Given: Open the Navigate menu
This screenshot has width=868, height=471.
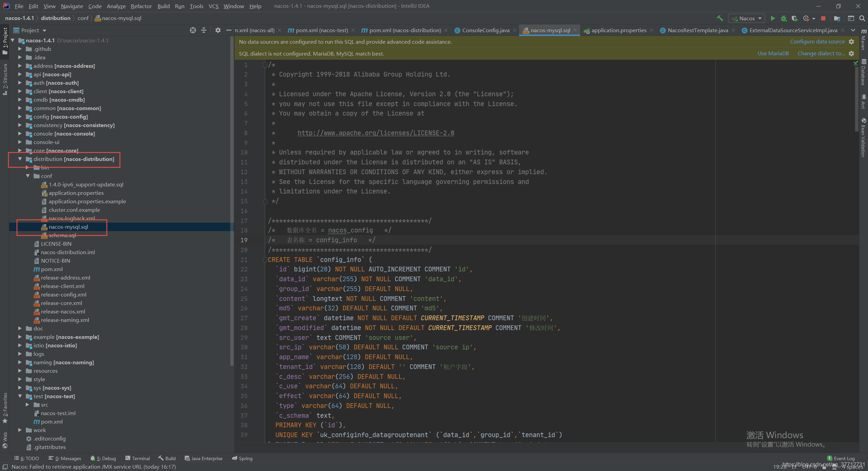Looking at the screenshot, I should [72, 6].
